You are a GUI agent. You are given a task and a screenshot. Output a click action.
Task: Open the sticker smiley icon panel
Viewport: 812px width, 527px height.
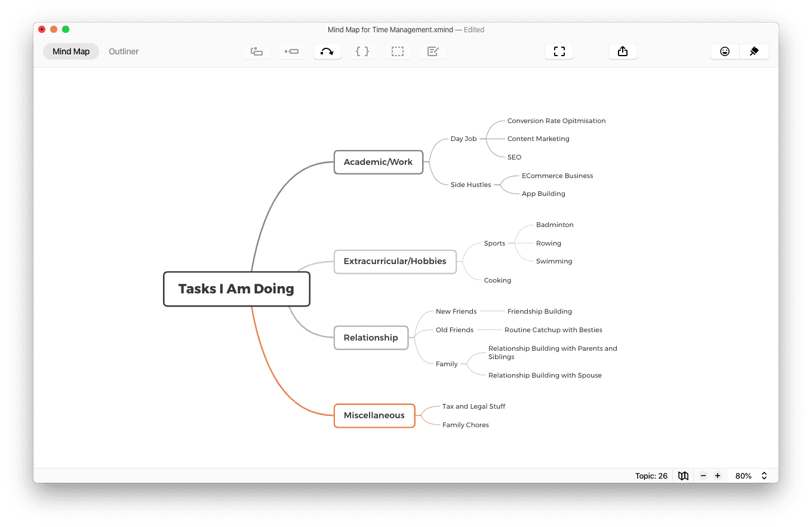(725, 51)
